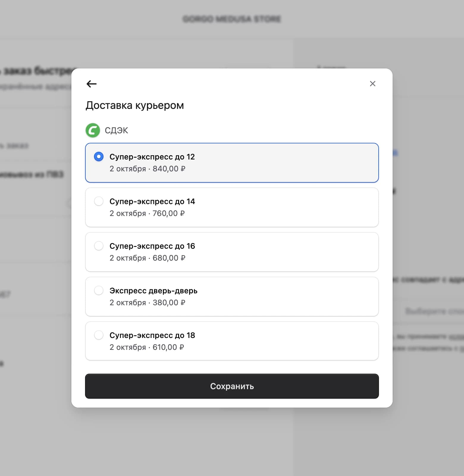Click the Сохранить button

[232, 386]
